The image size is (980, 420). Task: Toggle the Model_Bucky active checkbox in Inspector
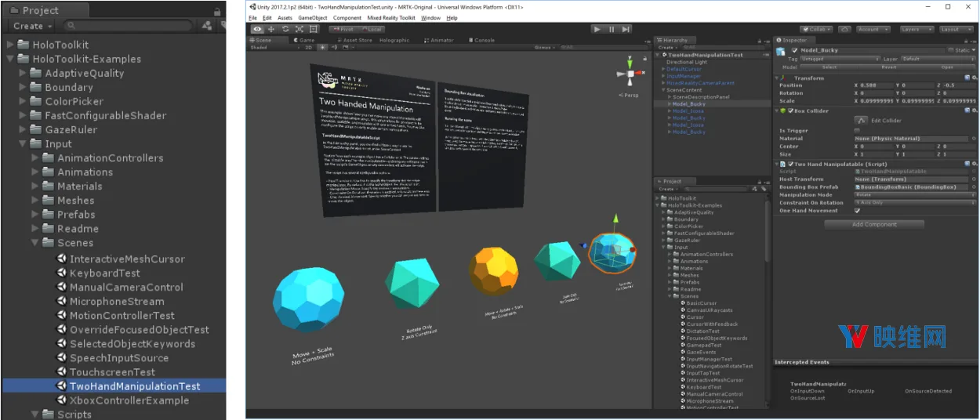tap(795, 50)
